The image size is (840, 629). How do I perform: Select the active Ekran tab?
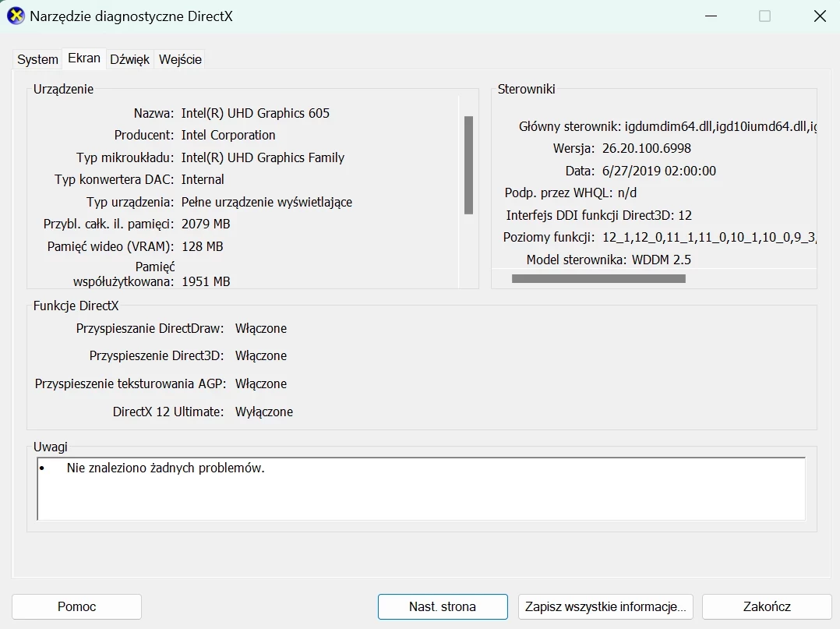83,58
